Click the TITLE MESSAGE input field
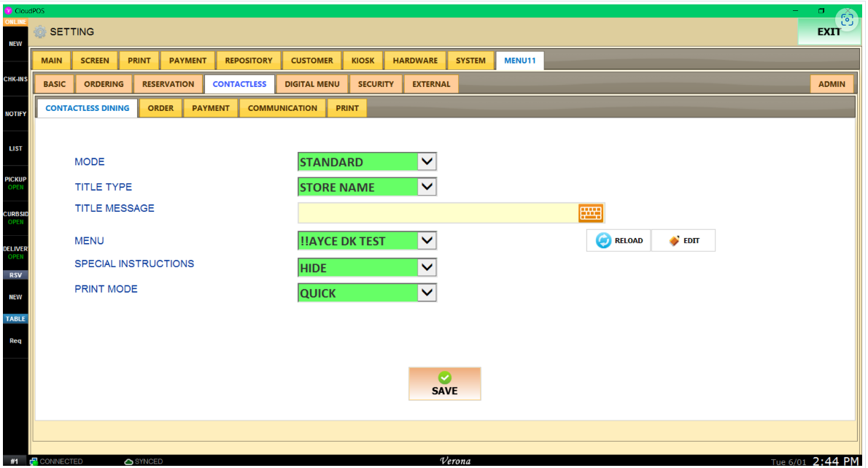 pyautogui.click(x=438, y=212)
